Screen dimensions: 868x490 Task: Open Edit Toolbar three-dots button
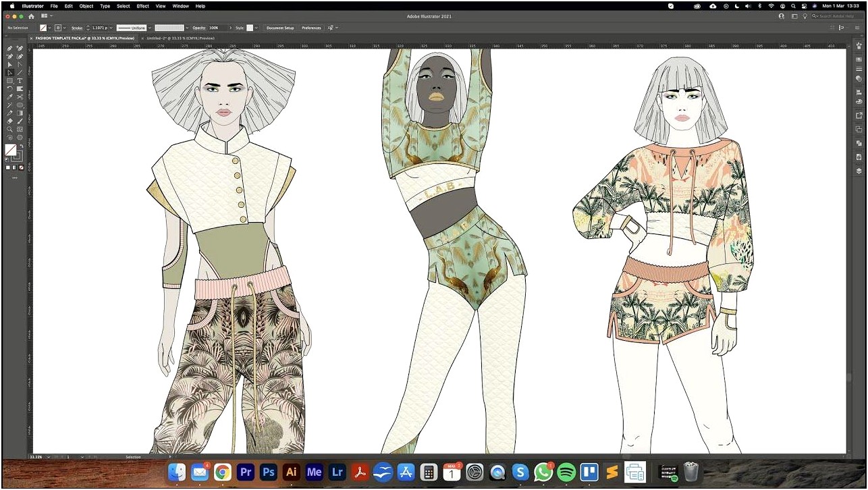pyautogui.click(x=15, y=178)
